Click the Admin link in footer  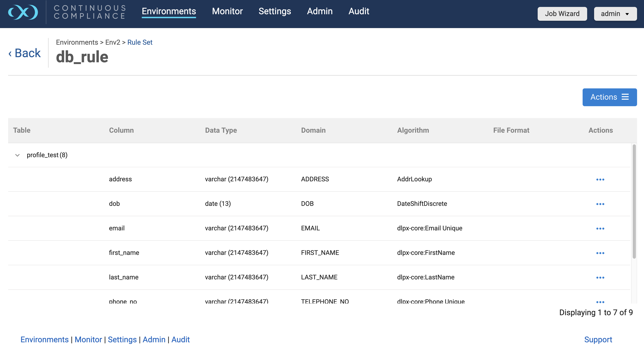coord(154,340)
